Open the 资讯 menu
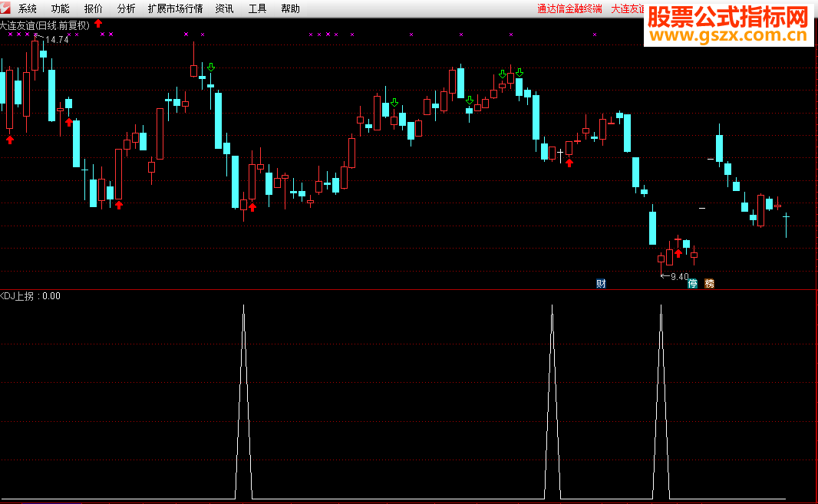Screen dimensions: 818x504 coord(224,8)
